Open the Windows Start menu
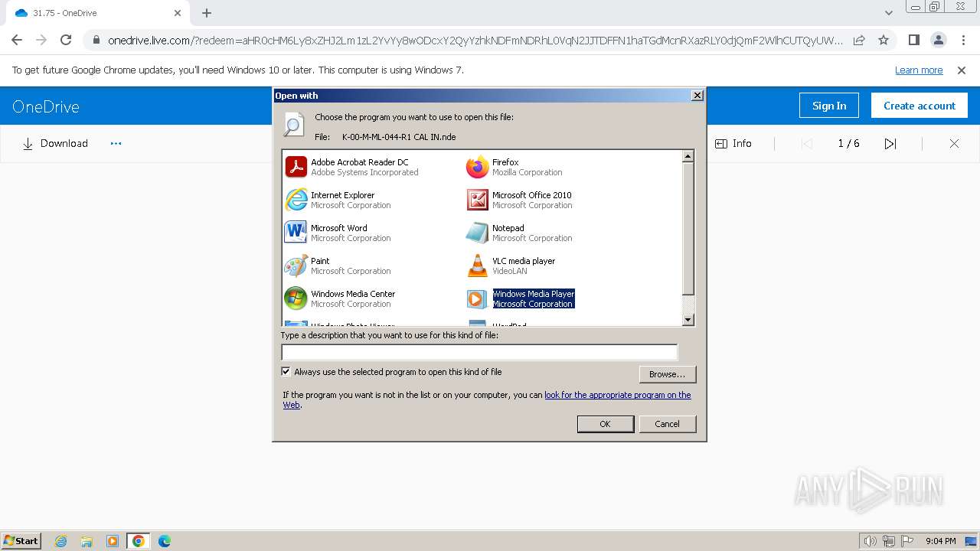This screenshot has height=551, width=980. (x=21, y=540)
